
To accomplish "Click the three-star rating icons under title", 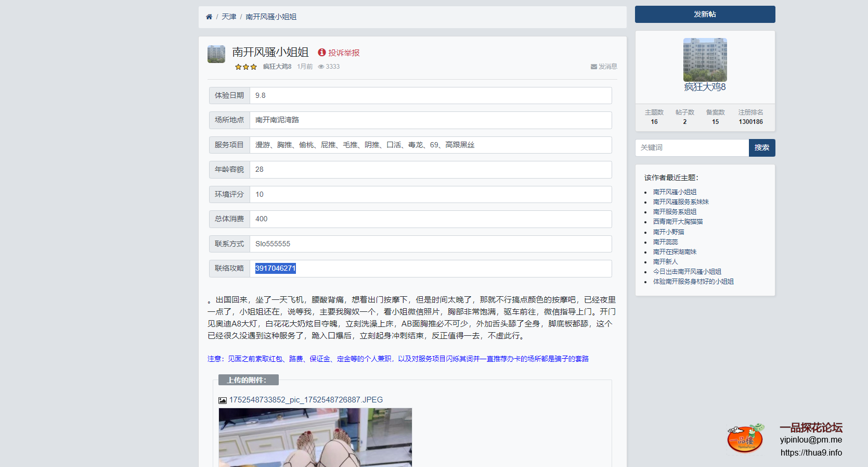I will pos(246,67).
